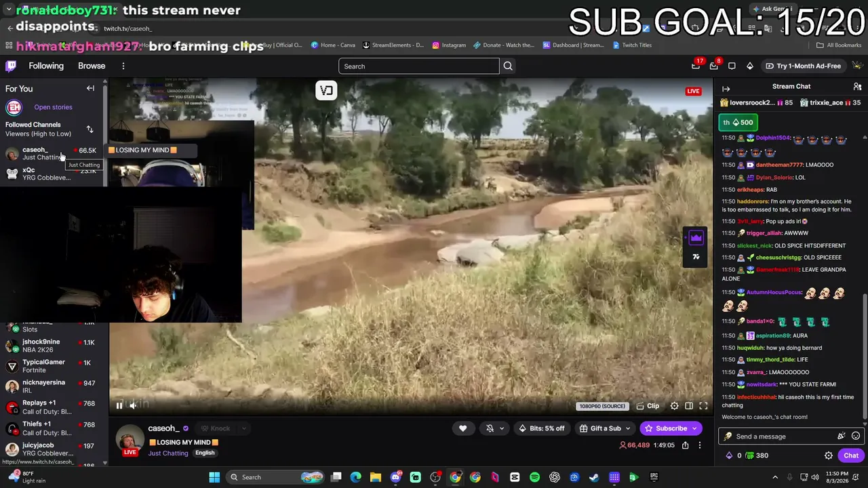The height and width of the screenshot is (488, 868).
Task: Open video player settings gear
Action: [x=674, y=406]
